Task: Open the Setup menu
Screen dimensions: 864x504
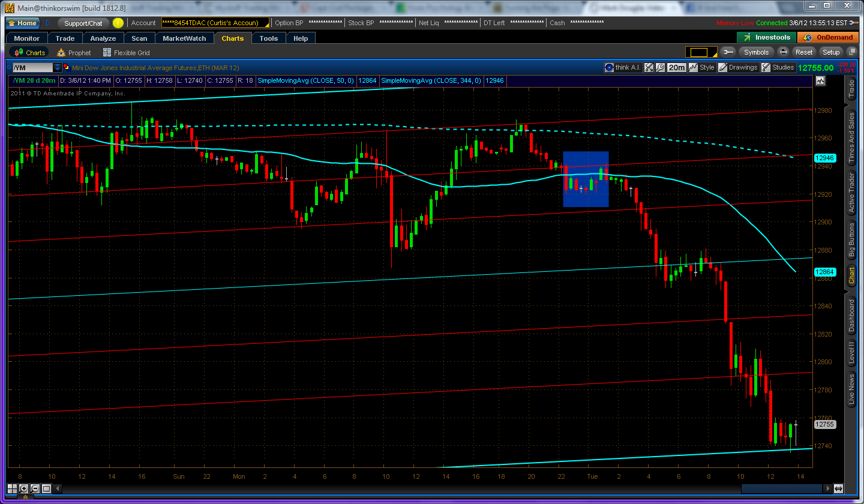Action: pyautogui.click(x=831, y=52)
